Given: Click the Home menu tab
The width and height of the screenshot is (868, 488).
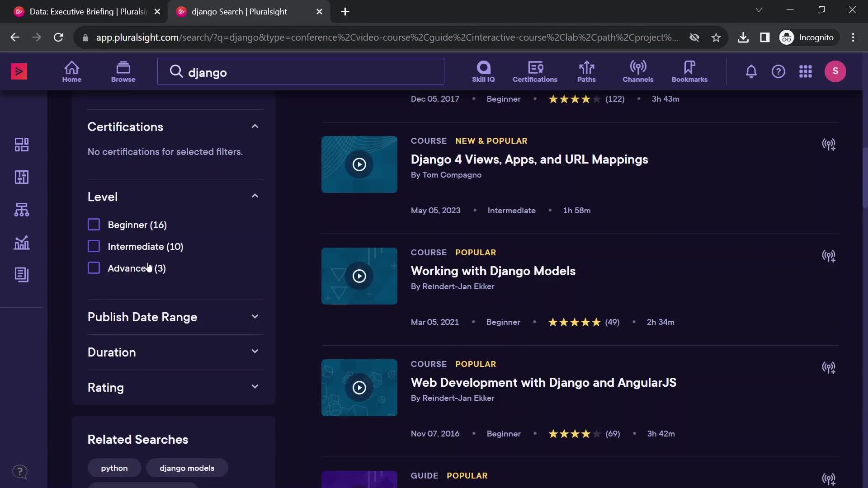Looking at the screenshot, I should pos(71,71).
